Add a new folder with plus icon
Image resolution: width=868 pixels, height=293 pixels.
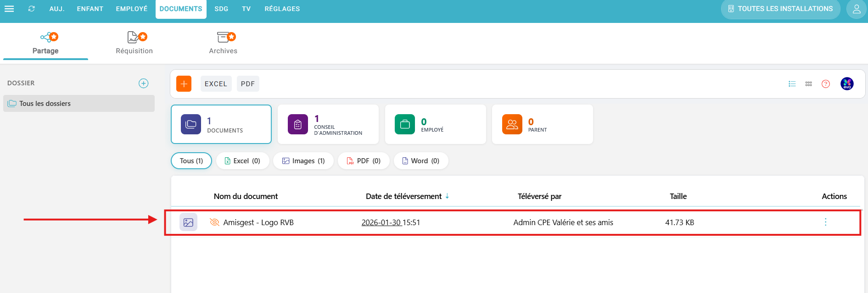coord(144,83)
